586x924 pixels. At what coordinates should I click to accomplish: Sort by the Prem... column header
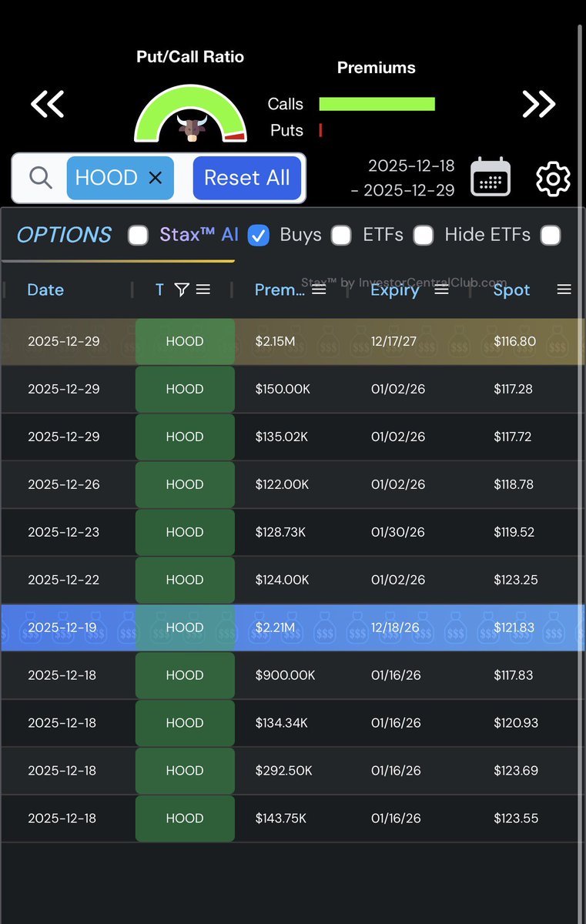pos(280,290)
